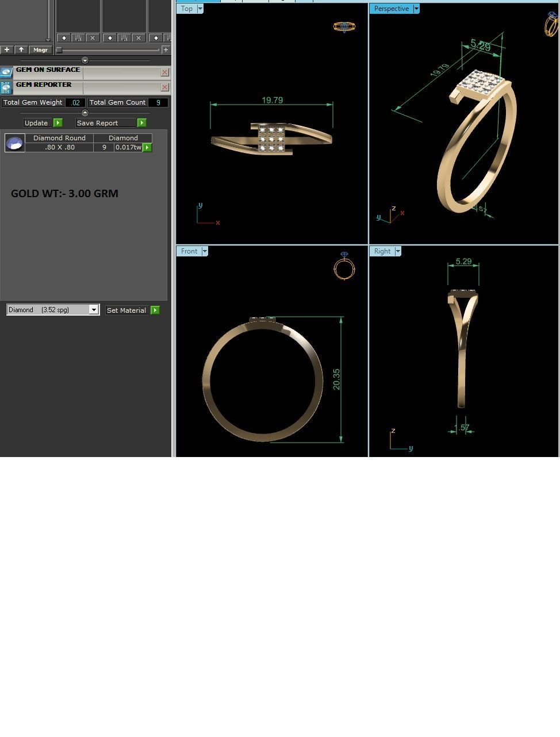Click the Update label

[36, 123]
